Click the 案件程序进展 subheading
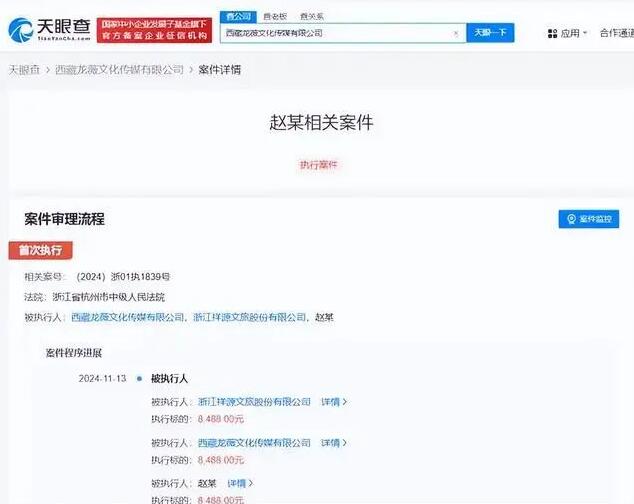Viewport: 634px width, 504px height. pyautogui.click(x=74, y=353)
